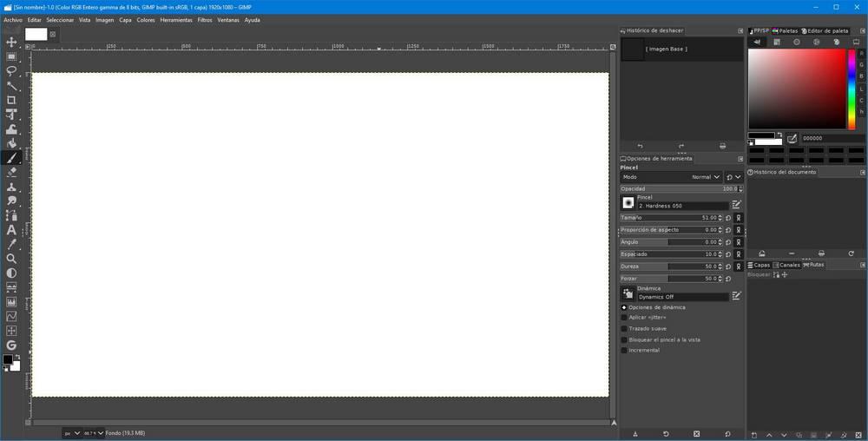Open the Curves tool in the toolbox
Image resolution: width=868 pixels, height=441 pixels.
(11, 317)
